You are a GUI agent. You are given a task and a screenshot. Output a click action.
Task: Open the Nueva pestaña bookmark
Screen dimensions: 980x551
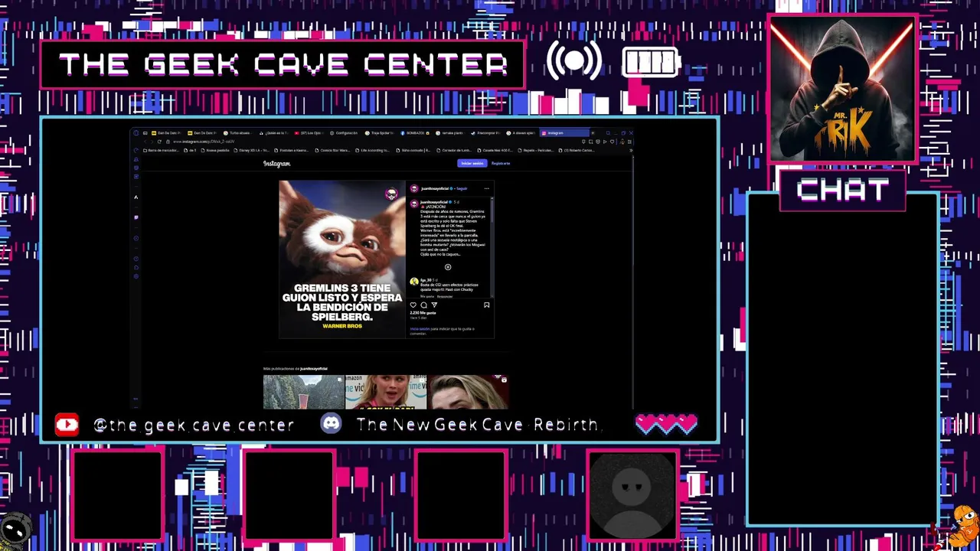pos(215,150)
